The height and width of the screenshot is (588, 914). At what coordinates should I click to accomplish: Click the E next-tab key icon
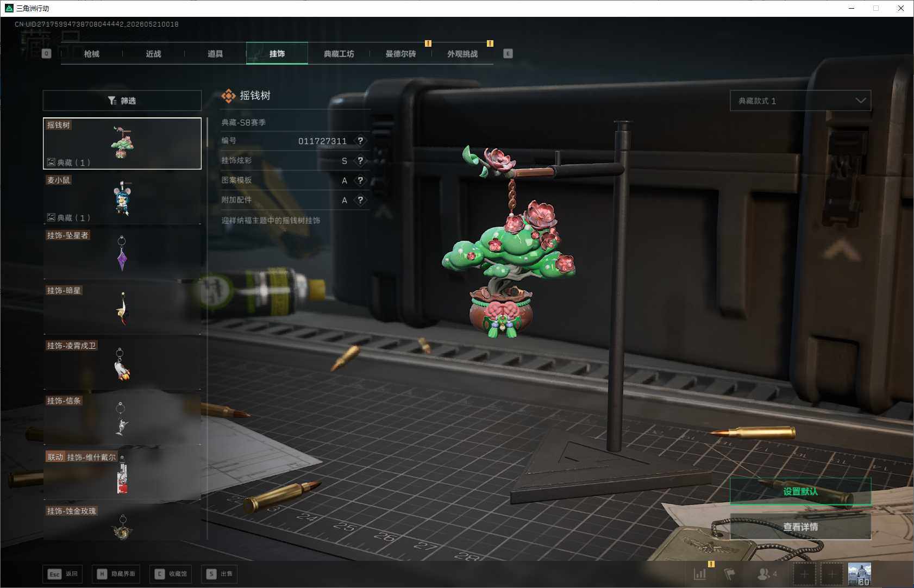(508, 54)
